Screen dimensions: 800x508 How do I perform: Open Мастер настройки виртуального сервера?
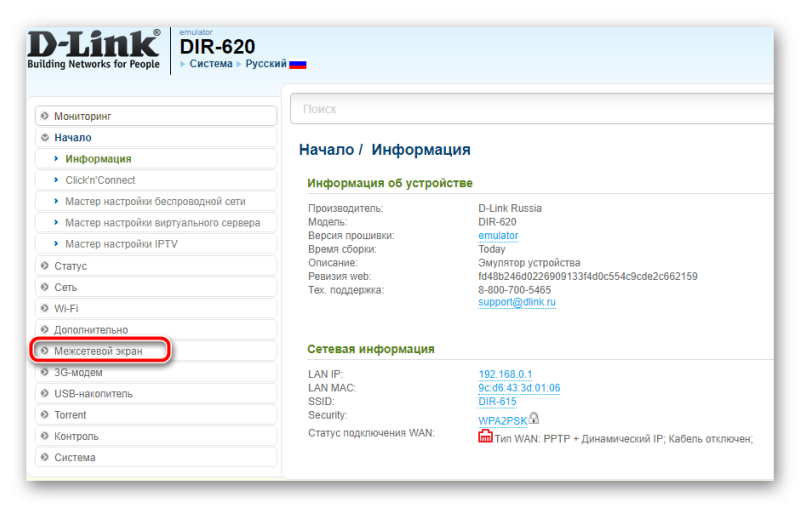pos(156,223)
